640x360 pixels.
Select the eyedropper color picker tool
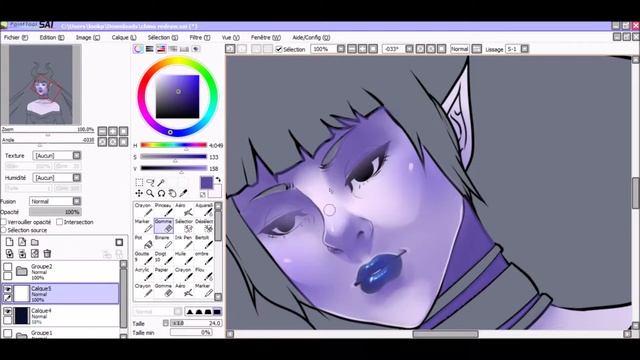pyautogui.click(x=183, y=193)
